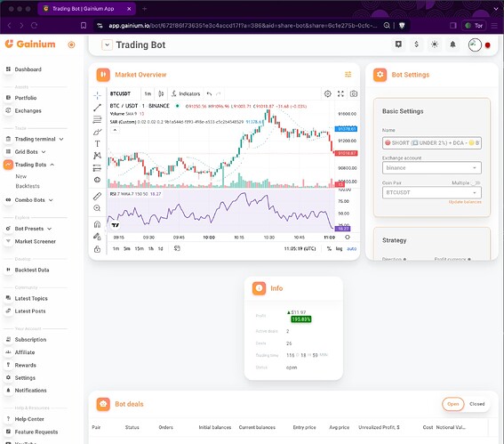
Task: Open the BTCUSDT coin pair dropdown
Action: (x=432, y=192)
